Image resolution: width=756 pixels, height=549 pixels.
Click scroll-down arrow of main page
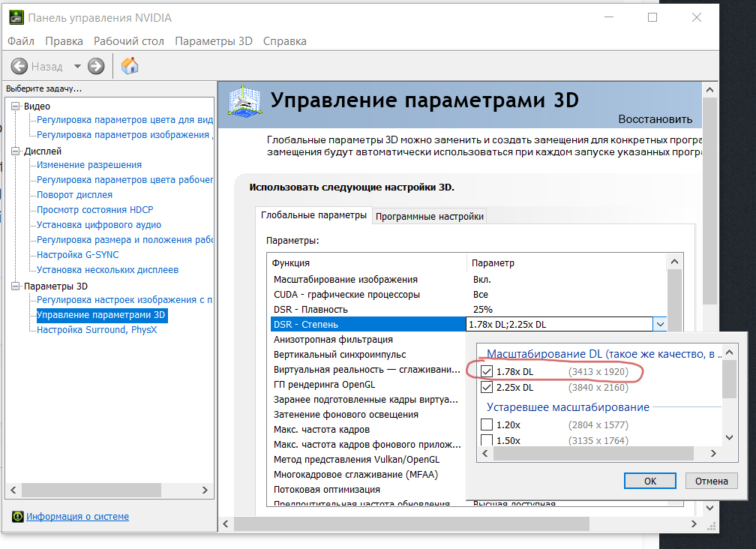[x=709, y=508]
